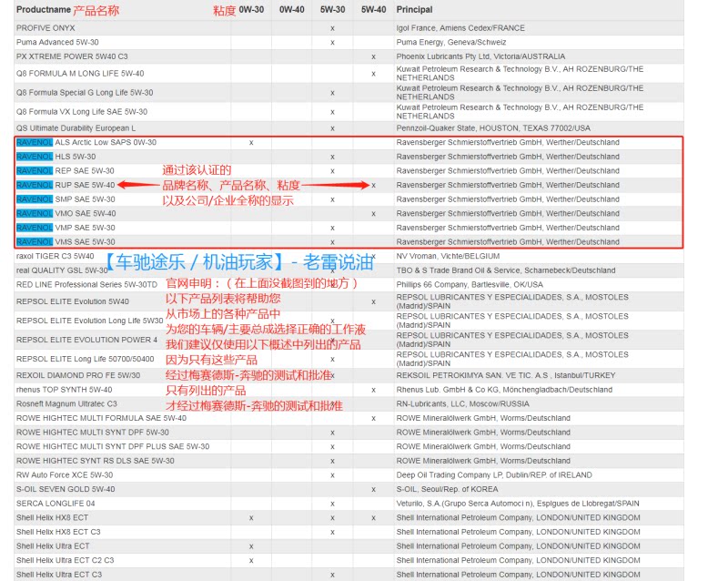Click REKSOIL PETROKIMYA SAN. VE TIC. A.S.
Image resolution: width=728 pixels, height=581 pixels.
[x=506, y=375]
